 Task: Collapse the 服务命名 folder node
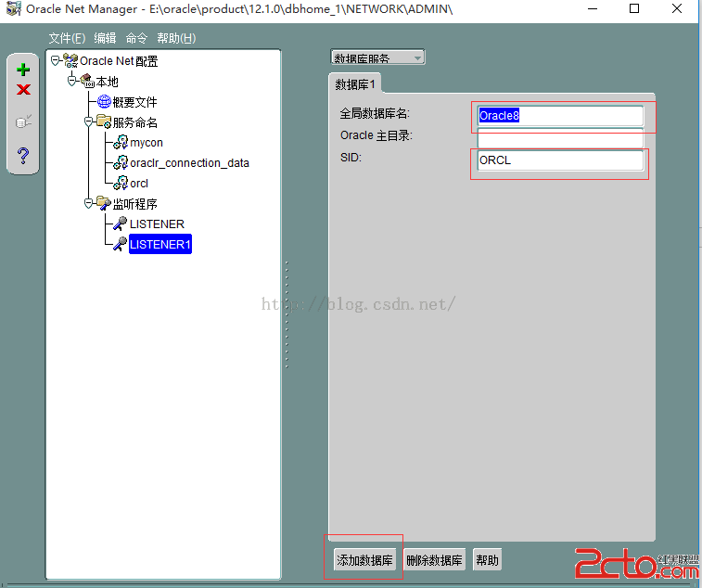pyautogui.click(x=89, y=121)
